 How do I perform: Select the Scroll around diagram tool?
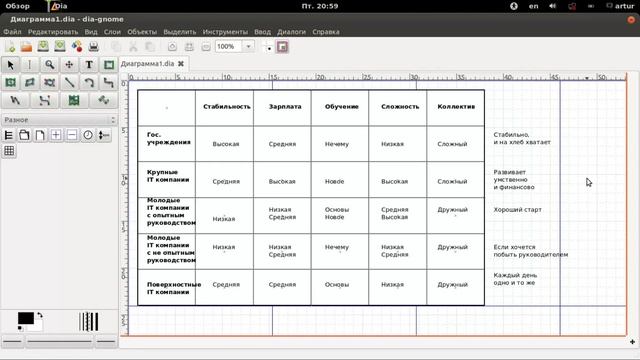pos(69,64)
